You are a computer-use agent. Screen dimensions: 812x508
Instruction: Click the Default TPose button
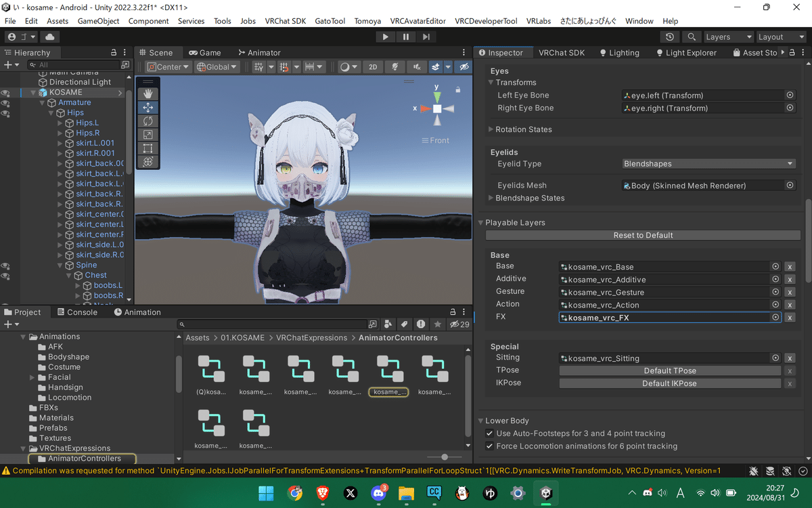pyautogui.click(x=670, y=371)
